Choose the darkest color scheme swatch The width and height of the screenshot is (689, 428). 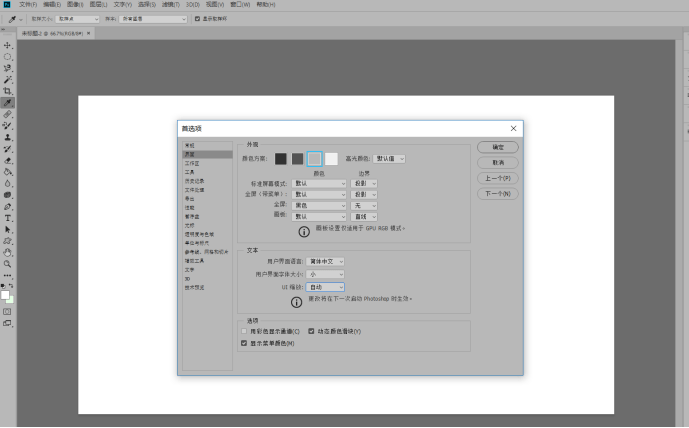(281, 158)
